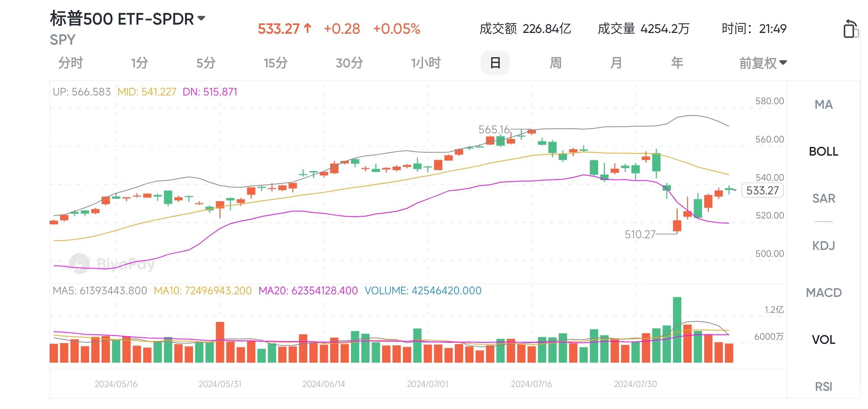Click the 2024/05/31 date axis label
This screenshot has height=409, width=868.
click(220, 384)
